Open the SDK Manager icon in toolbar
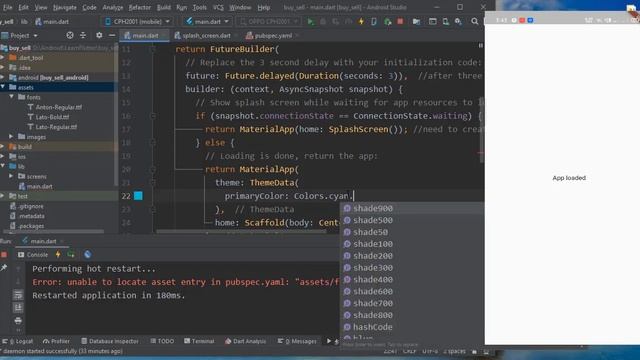Viewport: 640px width, 360px height. click(x=458, y=22)
